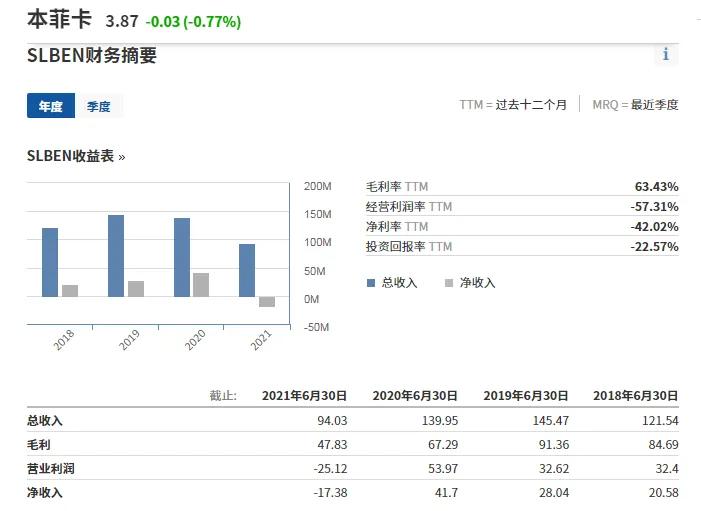Click the 2021 x-axis label

[x=261, y=340]
